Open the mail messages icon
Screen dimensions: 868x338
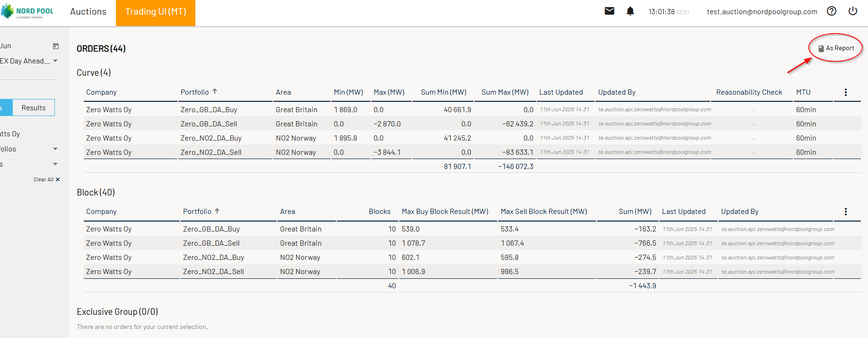point(609,11)
